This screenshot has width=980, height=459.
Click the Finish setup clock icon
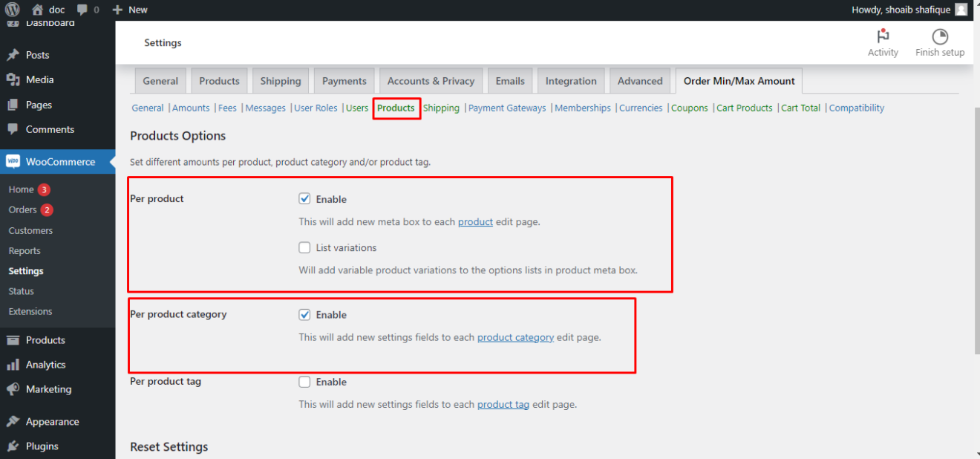point(939,36)
